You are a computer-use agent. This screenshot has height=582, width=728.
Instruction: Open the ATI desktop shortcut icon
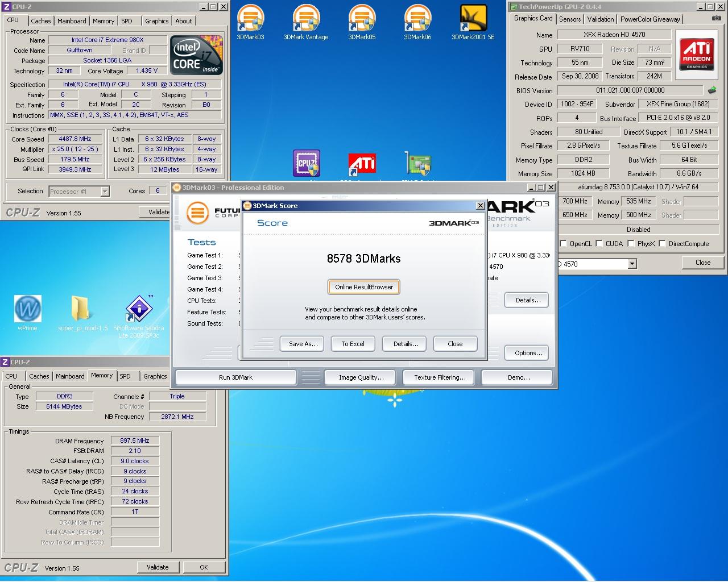coord(362,165)
